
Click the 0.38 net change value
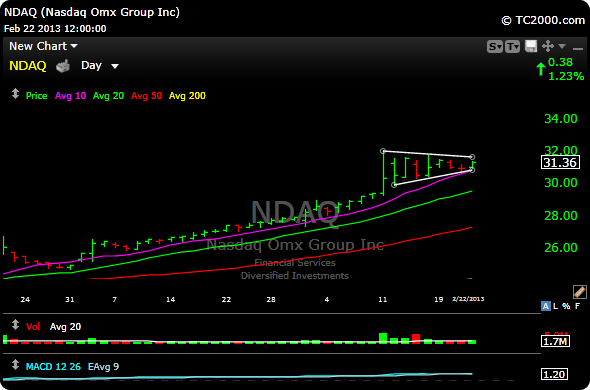(x=560, y=62)
